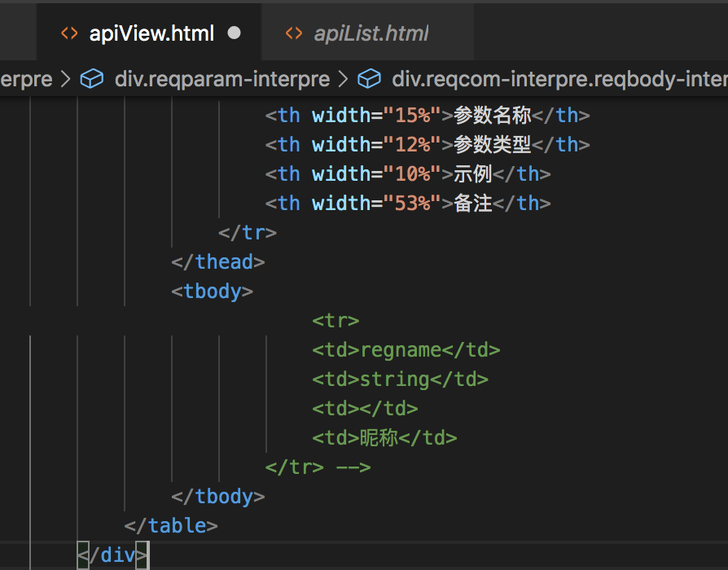Viewport: 728px width, 570px height.
Task: Open the first breadcrumb segment ending in 'erpre'
Action: 26,79
